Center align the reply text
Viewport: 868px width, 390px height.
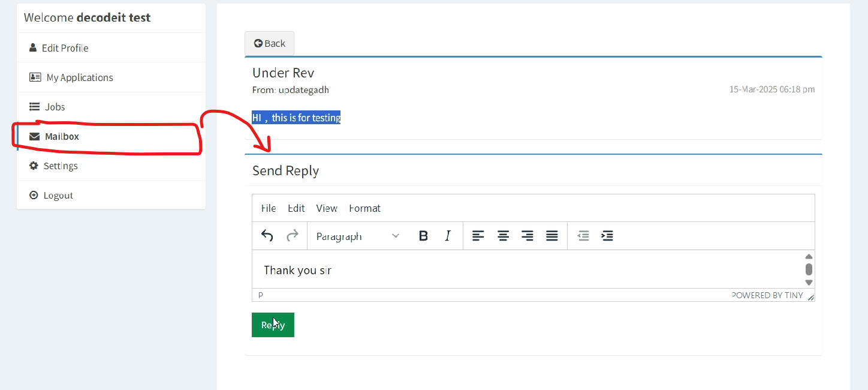(503, 236)
